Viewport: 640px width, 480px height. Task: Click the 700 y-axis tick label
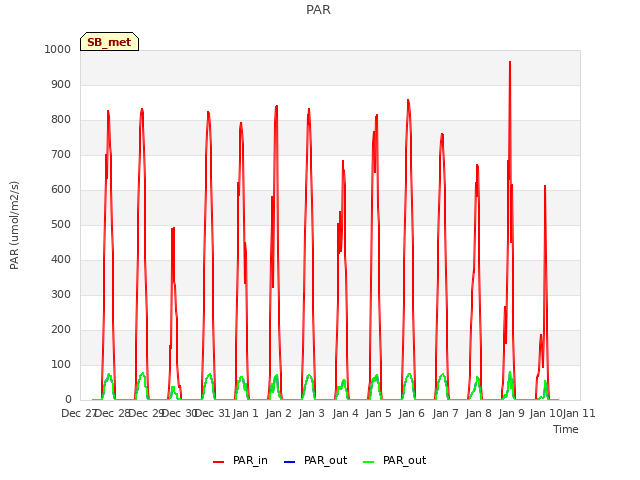click(61, 155)
